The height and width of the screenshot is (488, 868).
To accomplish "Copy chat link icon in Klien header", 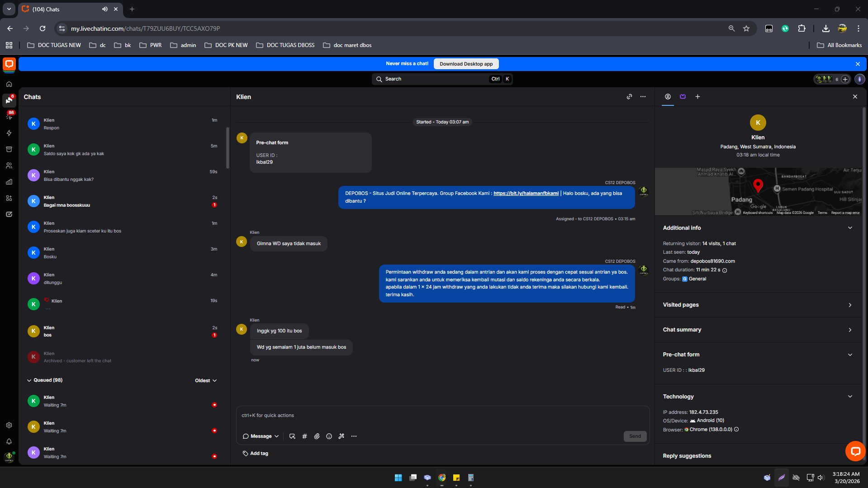I will pos(629,97).
